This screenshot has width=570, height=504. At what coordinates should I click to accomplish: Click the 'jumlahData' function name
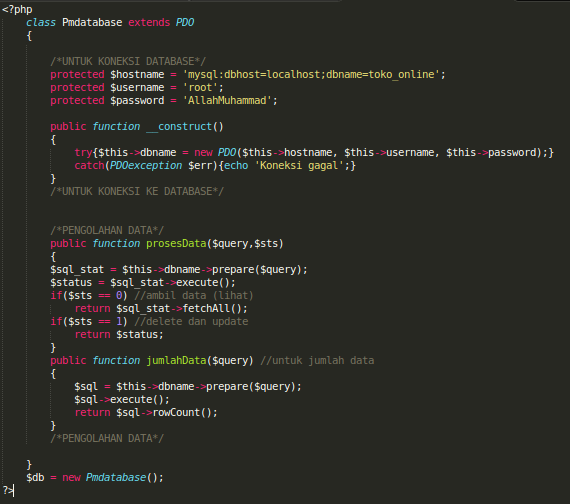(x=176, y=361)
